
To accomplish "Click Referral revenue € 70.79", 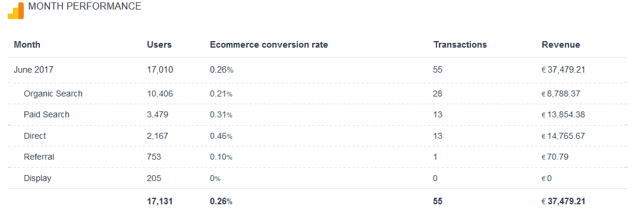I will [x=555, y=157].
